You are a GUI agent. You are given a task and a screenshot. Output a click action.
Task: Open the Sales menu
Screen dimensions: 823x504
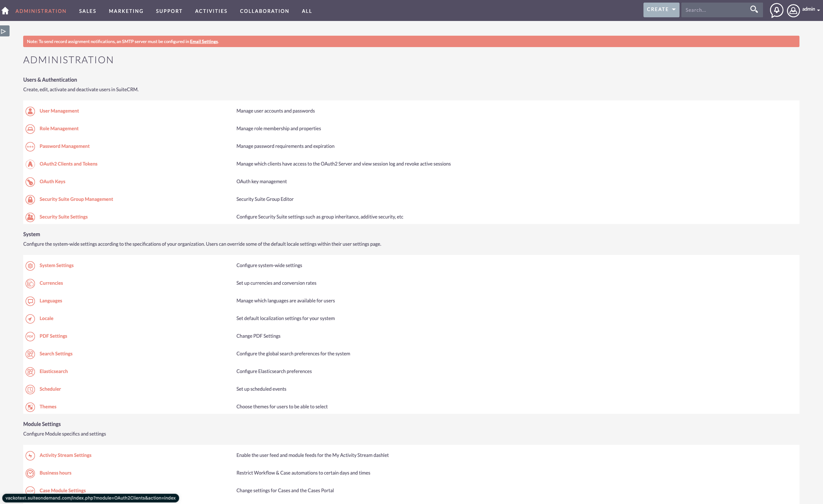click(x=88, y=11)
